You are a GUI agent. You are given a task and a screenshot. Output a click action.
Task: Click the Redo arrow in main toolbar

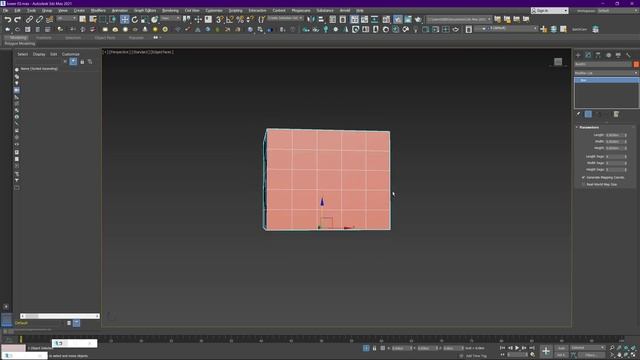pos(18,19)
